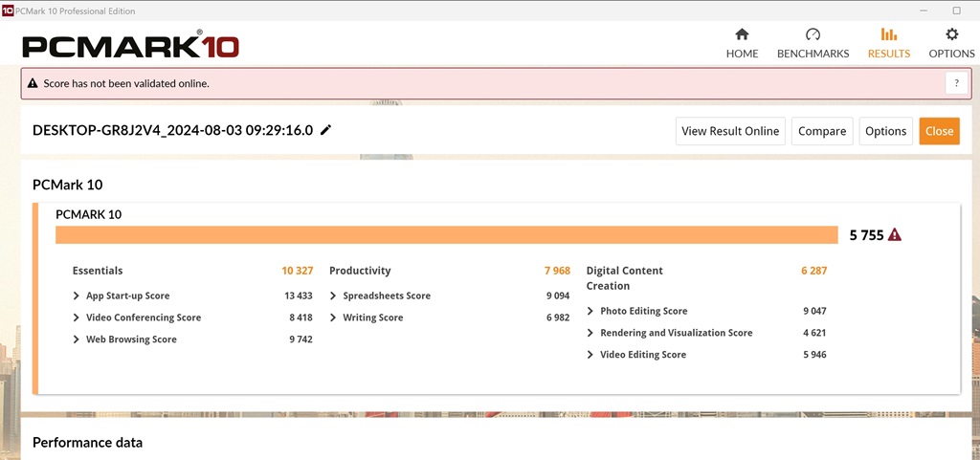
Task: Click Video Conferencing value 8 418
Action: [x=301, y=318]
